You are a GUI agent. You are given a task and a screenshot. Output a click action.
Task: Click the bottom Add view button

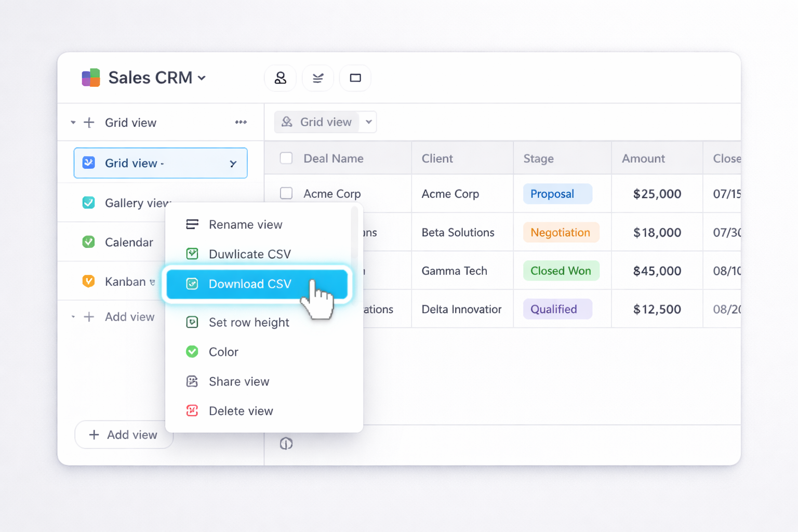click(124, 435)
